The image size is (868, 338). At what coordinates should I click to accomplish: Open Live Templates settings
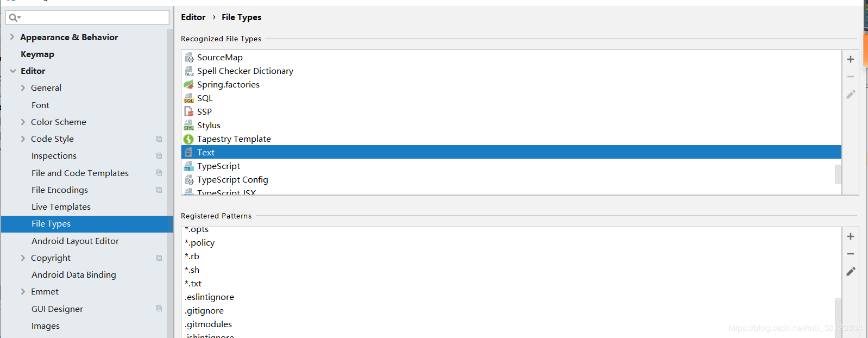coord(61,207)
